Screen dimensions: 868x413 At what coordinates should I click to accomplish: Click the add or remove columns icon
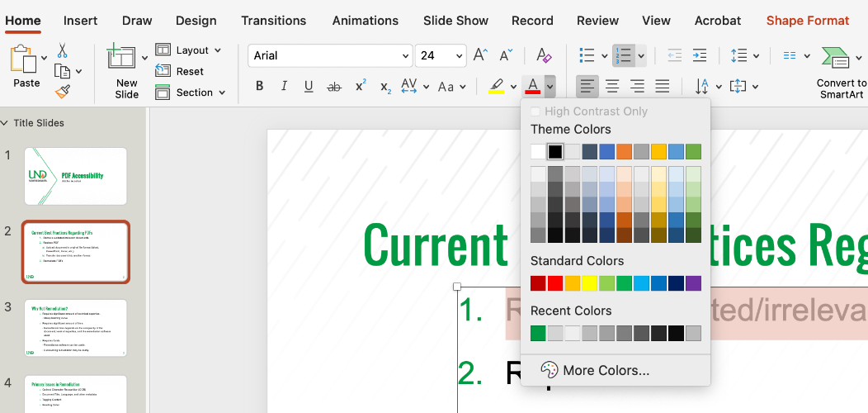(x=790, y=55)
